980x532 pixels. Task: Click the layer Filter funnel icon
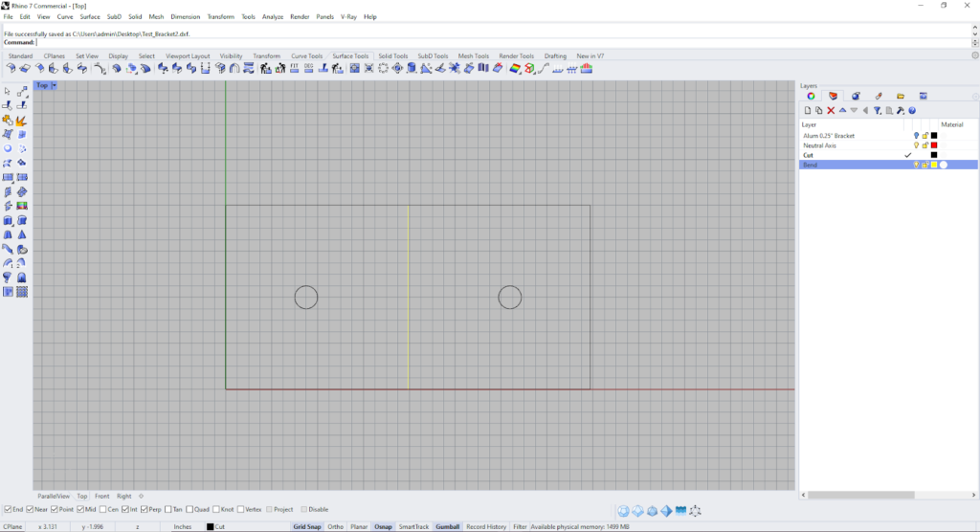[x=877, y=111]
